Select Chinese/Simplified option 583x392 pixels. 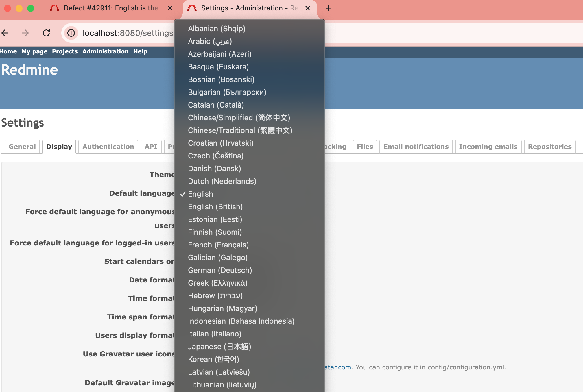(x=250, y=118)
